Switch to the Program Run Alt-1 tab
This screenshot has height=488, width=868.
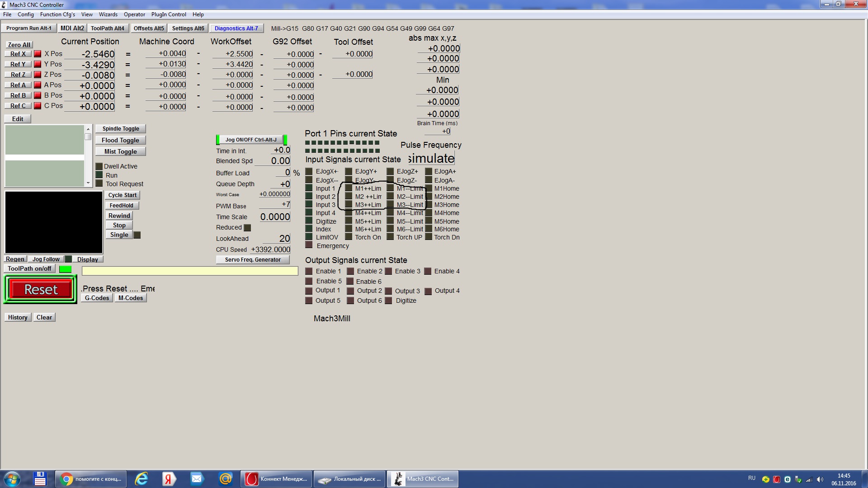28,28
